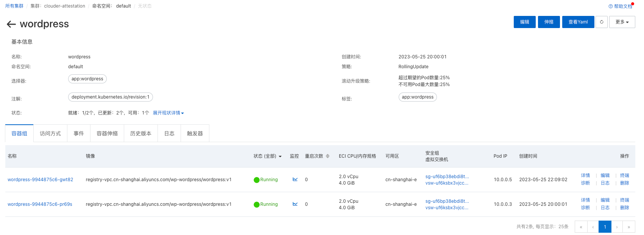Switch to the 日志 tab
This screenshot has height=235, width=644.
(169, 133)
